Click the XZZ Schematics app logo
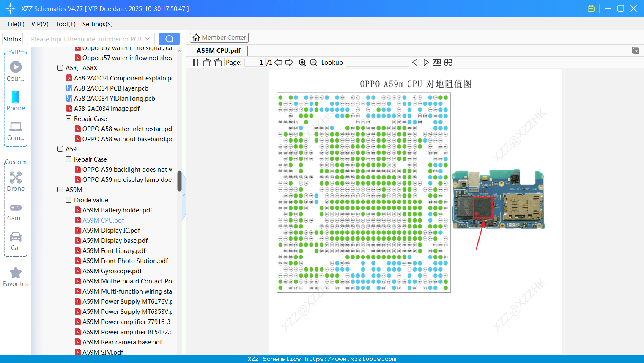644x363 pixels. click(x=11, y=8)
